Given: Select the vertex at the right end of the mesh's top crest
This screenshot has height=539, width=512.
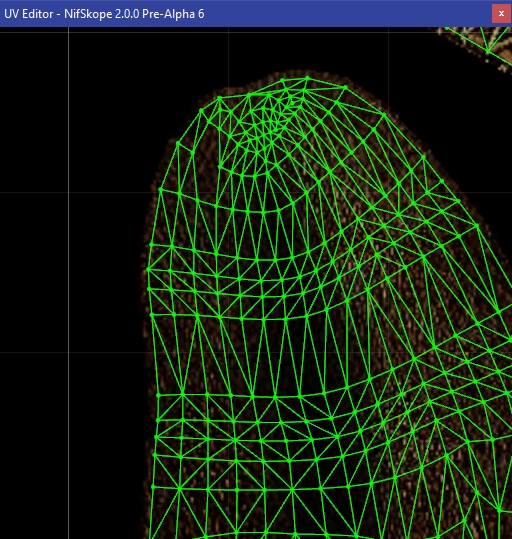Looking at the screenshot, I should (345, 88).
